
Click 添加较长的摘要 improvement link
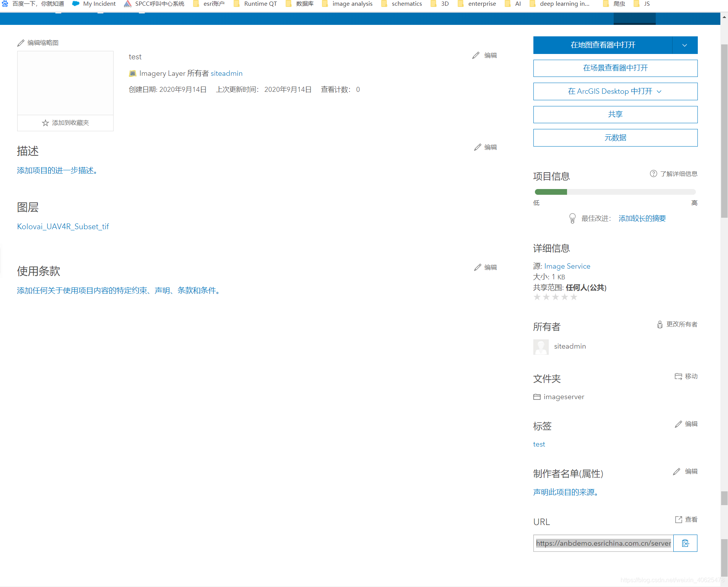tap(642, 218)
